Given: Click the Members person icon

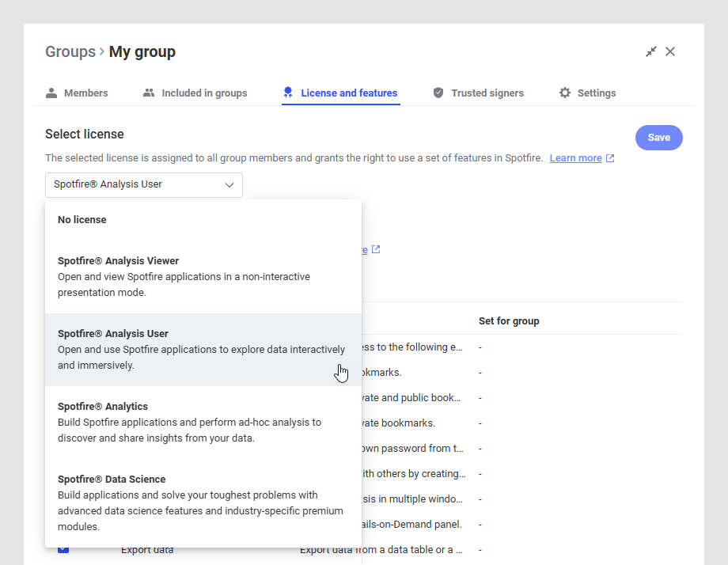Looking at the screenshot, I should click(51, 93).
